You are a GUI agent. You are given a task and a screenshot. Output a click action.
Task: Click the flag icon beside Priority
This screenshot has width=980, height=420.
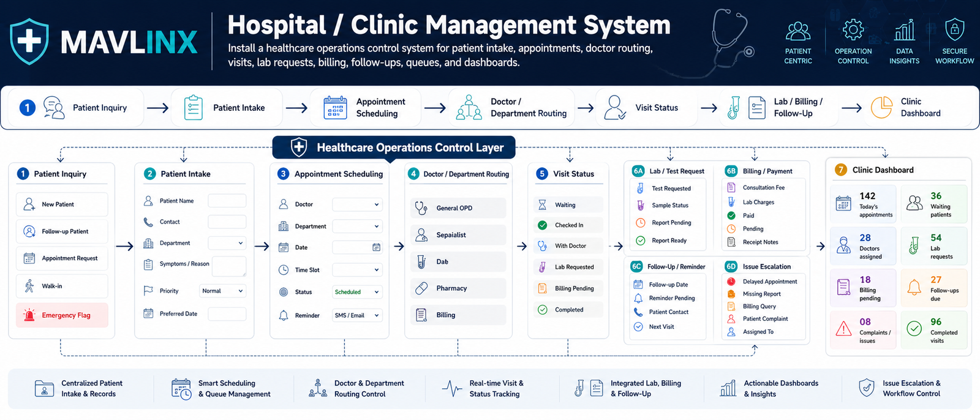pyautogui.click(x=148, y=291)
